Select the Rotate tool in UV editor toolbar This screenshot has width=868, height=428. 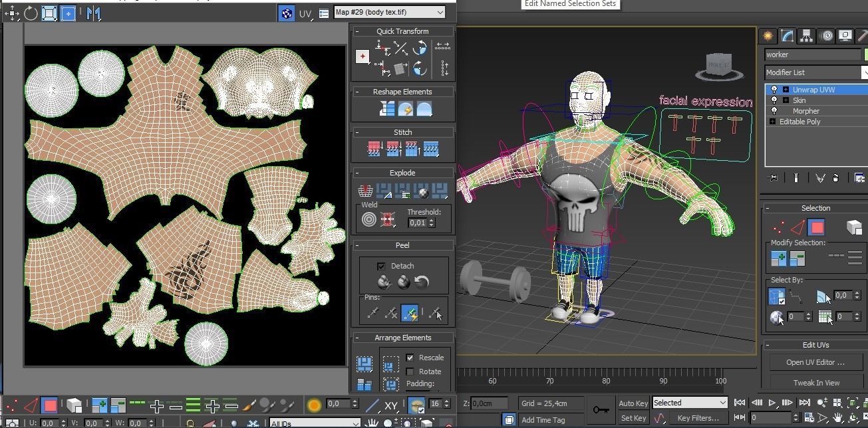31,13
